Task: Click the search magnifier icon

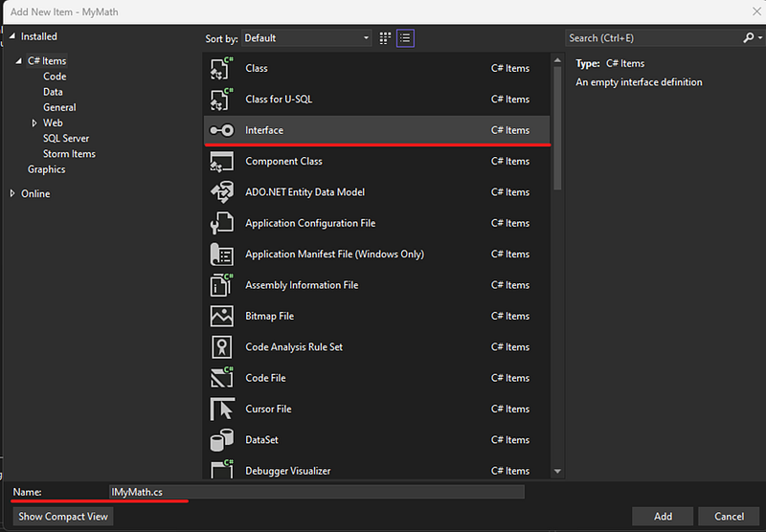Action: [x=749, y=37]
